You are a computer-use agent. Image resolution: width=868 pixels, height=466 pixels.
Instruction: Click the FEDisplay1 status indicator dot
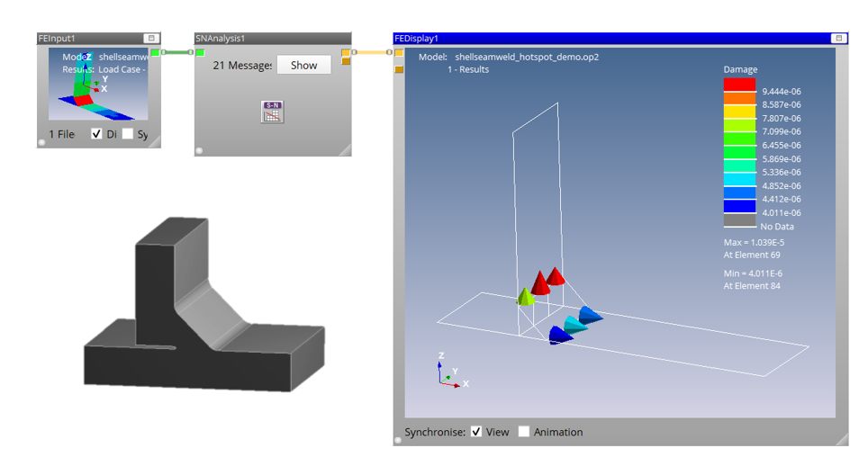tap(398, 440)
